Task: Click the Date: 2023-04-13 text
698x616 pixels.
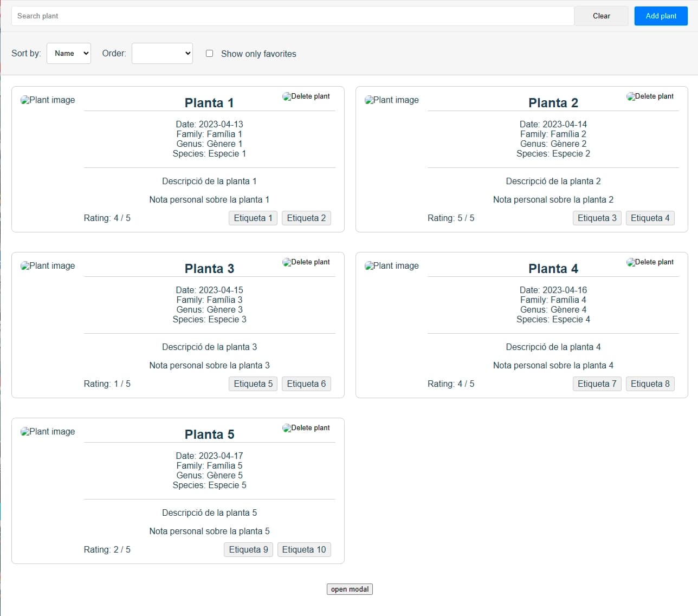Action: (x=209, y=124)
